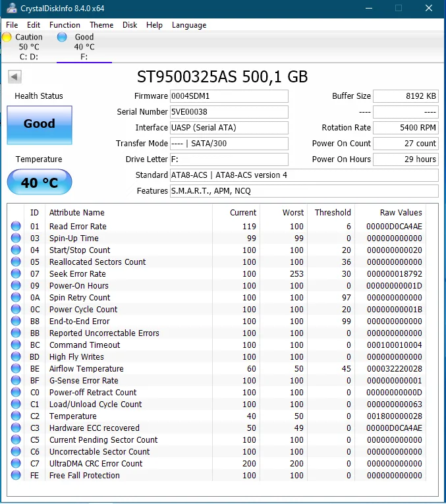Click the Serial Number field 5VE00038
This screenshot has width=446, height=504.
pos(229,112)
